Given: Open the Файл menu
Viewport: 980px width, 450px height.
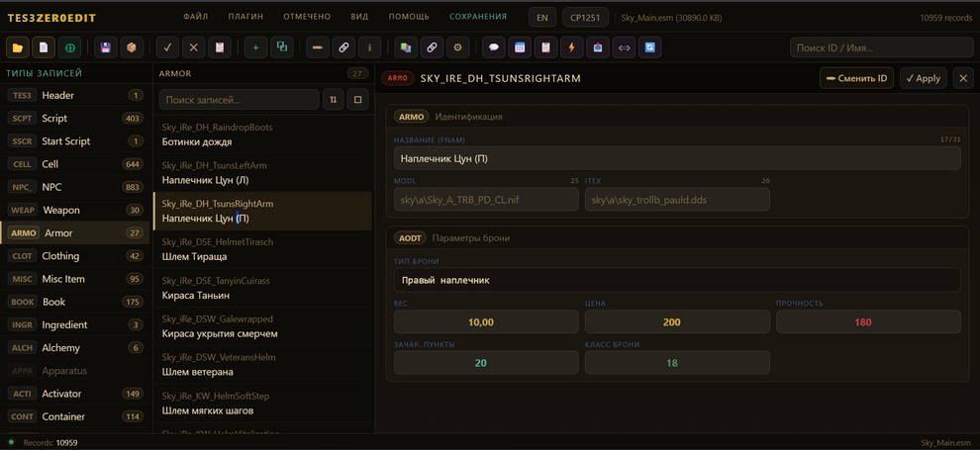Looking at the screenshot, I should coord(195,17).
